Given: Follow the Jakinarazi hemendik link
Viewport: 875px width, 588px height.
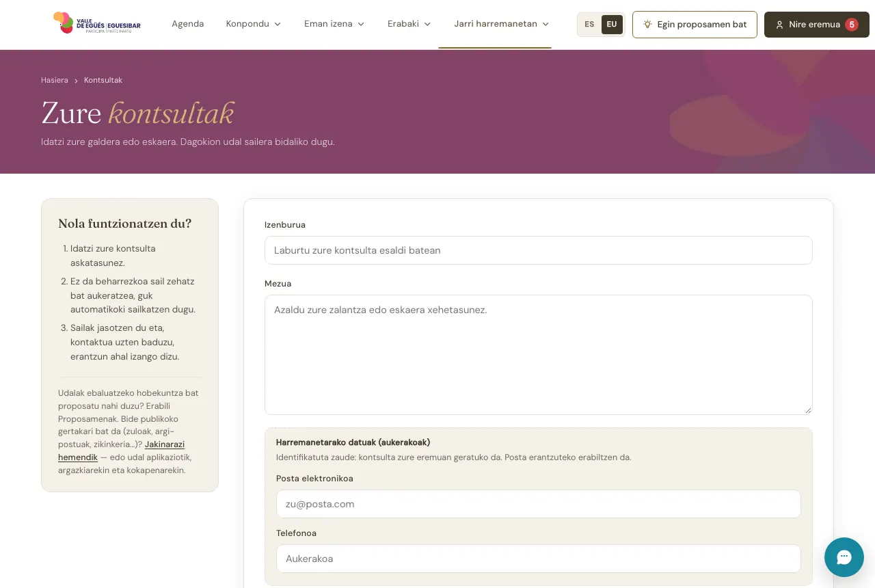Looking at the screenshot, I should (122, 450).
